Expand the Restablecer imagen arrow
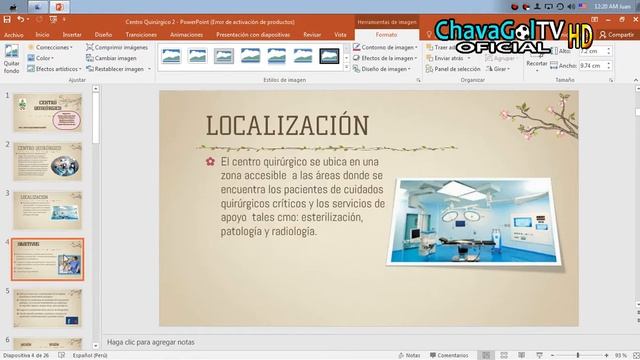 (x=149, y=69)
